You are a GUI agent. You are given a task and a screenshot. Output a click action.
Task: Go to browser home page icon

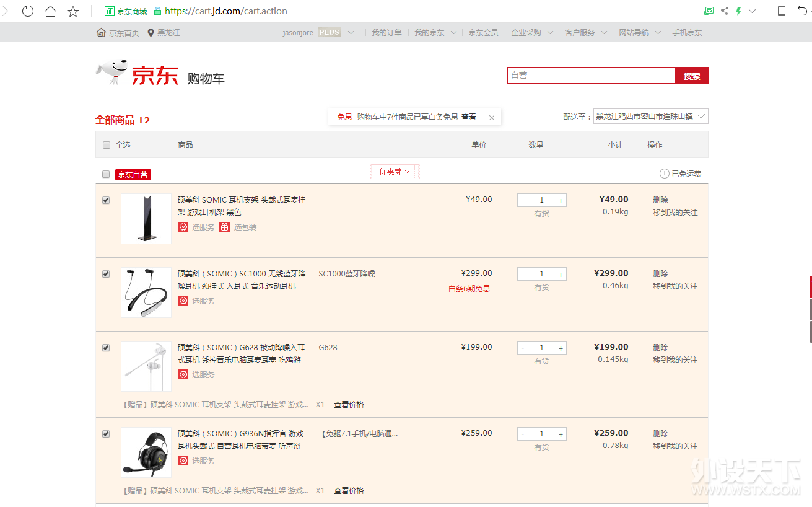pyautogui.click(x=51, y=11)
